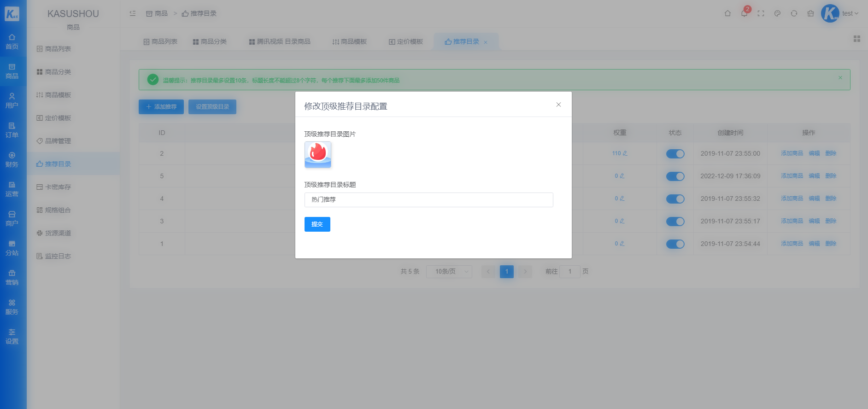This screenshot has width=868, height=409.
Task: Switch to 定价模板 tab
Action: (406, 41)
